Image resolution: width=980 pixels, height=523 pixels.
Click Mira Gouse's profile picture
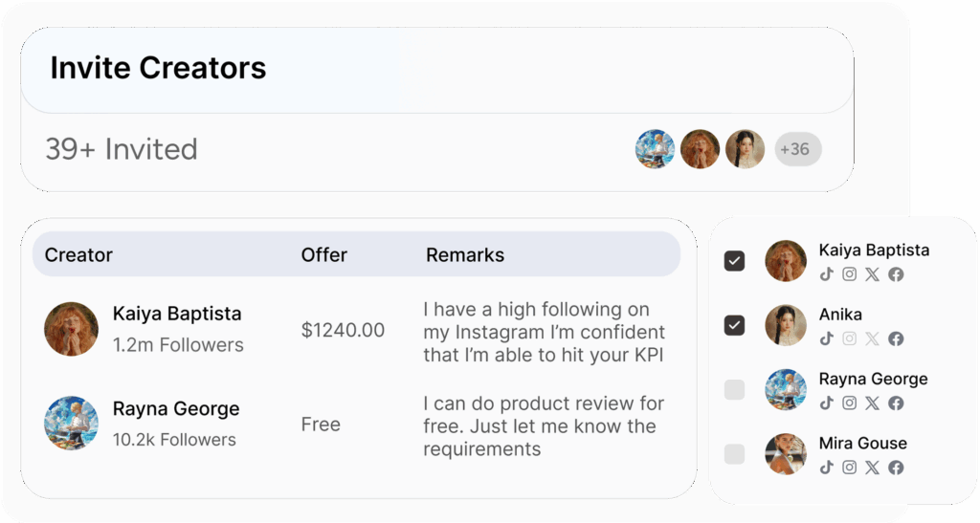coord(786,454)
